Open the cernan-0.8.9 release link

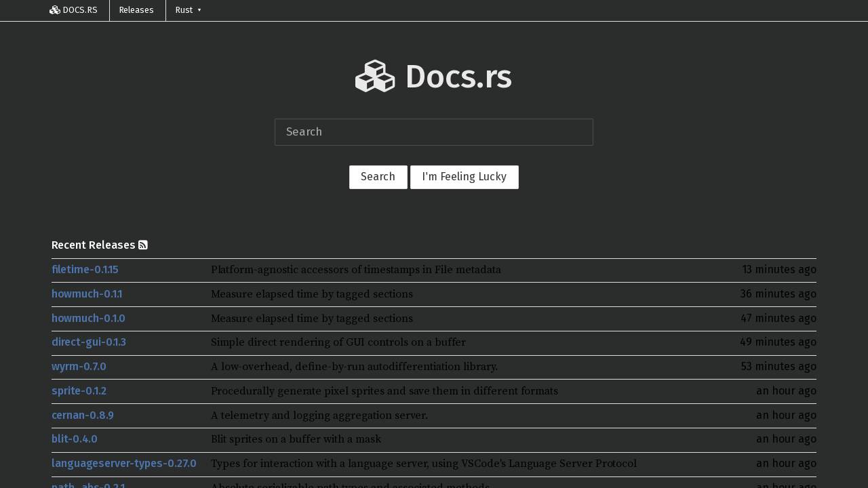coord(83,415)
